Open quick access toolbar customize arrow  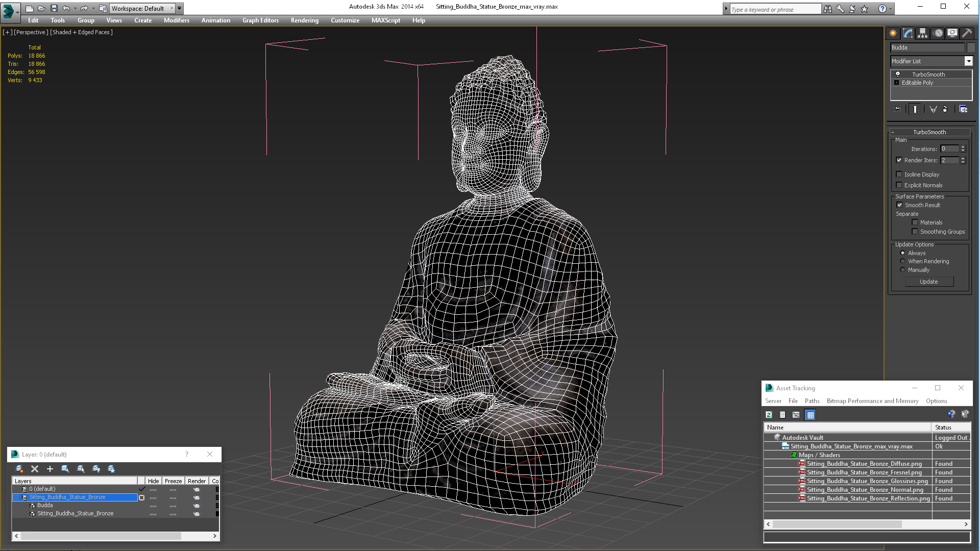click(x=180, y=8)
